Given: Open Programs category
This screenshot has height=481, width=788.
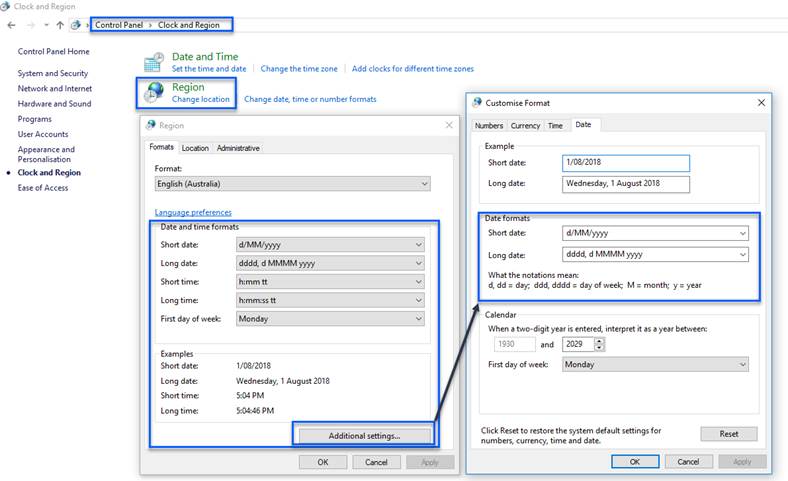Looking at the screenshot, I should coord(35,119).
